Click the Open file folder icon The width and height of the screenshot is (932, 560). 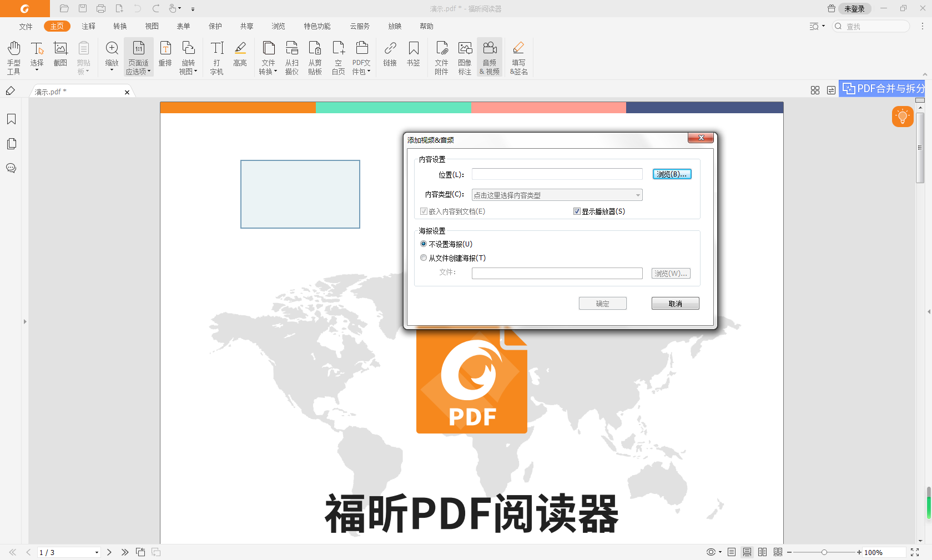tap(64, 8)
